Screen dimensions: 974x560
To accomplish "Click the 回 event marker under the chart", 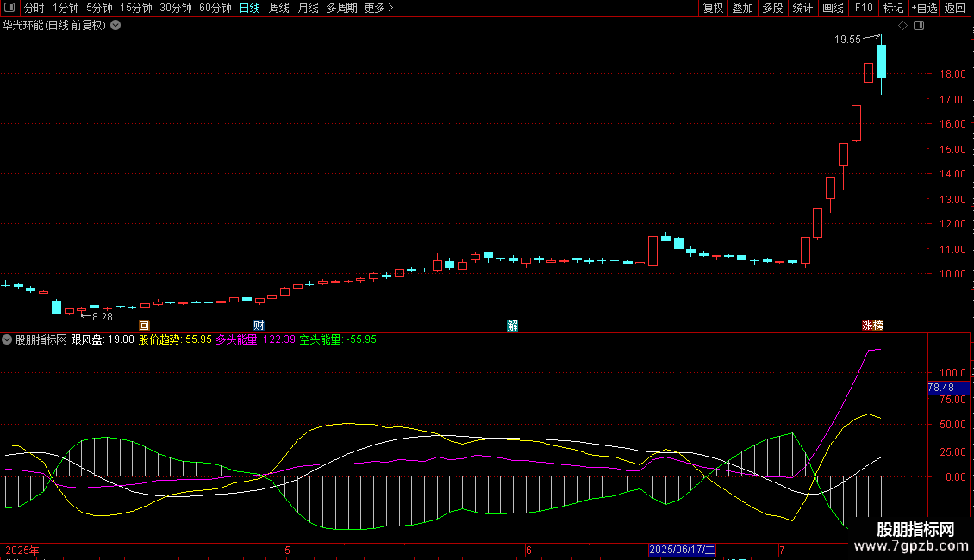I will point(144,325).
